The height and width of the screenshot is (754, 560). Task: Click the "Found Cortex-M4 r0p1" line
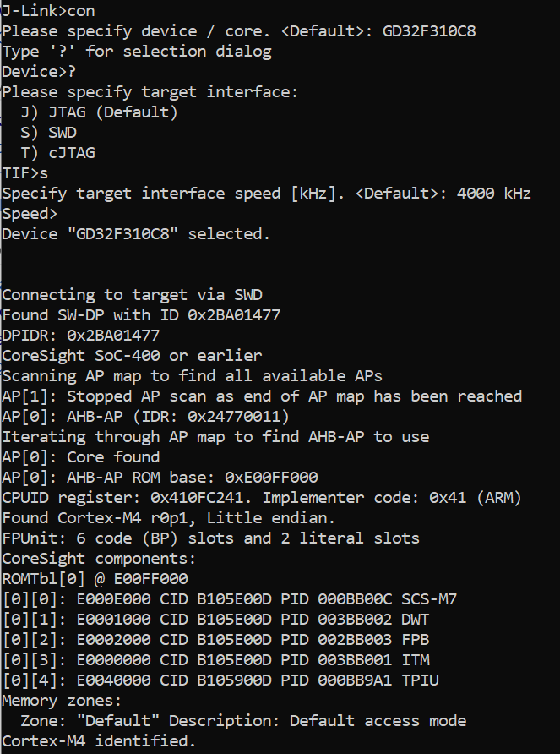tap(168, 518)
